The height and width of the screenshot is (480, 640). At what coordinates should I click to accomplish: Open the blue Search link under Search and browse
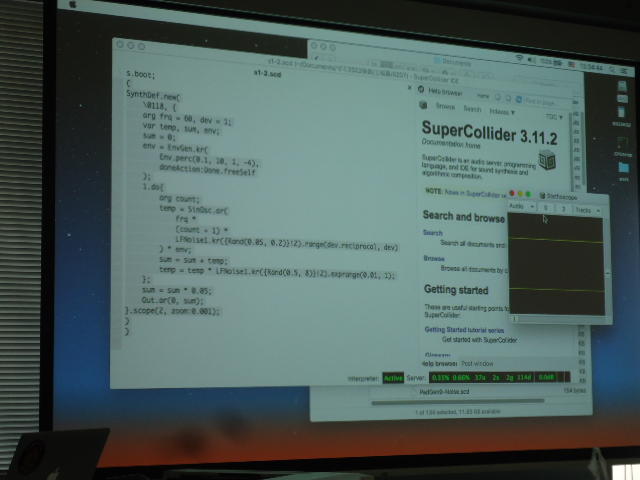click(433, 233)
